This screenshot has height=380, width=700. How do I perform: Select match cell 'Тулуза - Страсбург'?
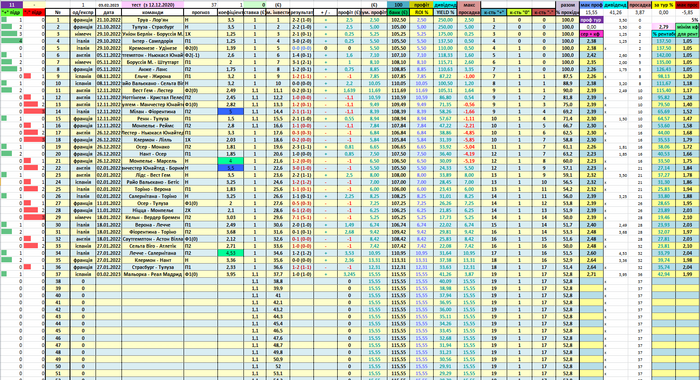click(x=152, y=27)
